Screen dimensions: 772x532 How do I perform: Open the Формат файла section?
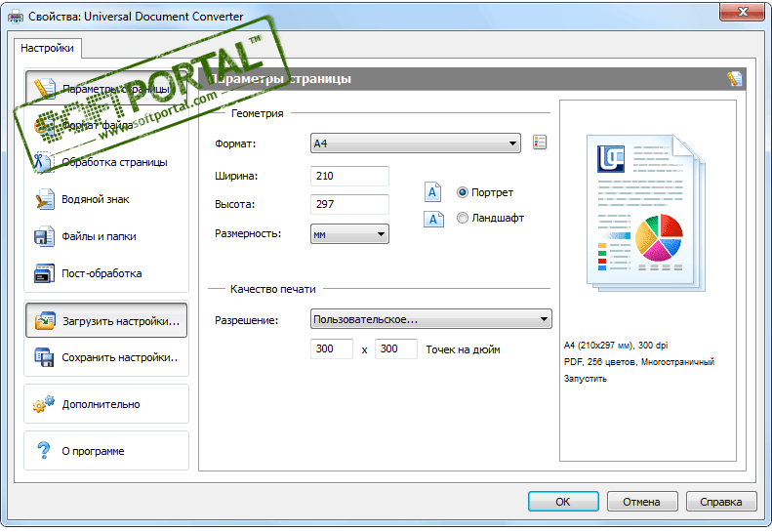[105, 126]
